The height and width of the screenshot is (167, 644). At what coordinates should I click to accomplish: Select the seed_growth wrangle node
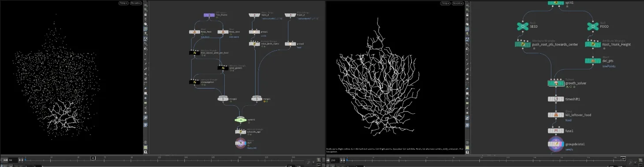click(223, 67)
